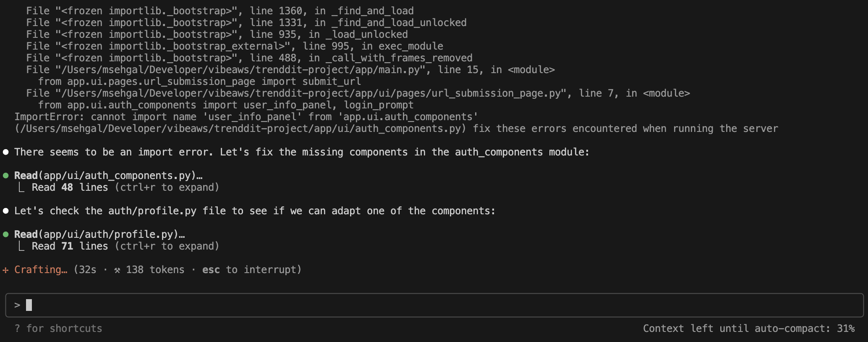This screenshot has height=342, width=868.
Task: Click the green bullet beside Read auth_components.py
Action: click(5, 176)
